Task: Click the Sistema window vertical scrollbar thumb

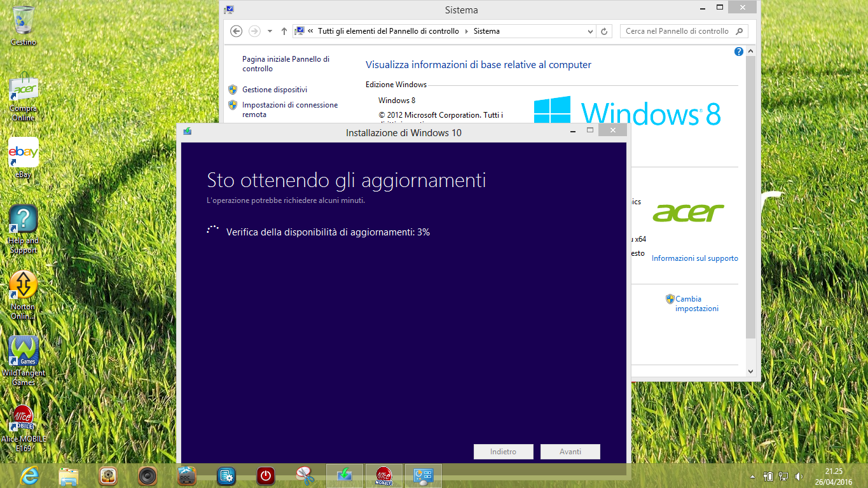Action: point(750,197)
